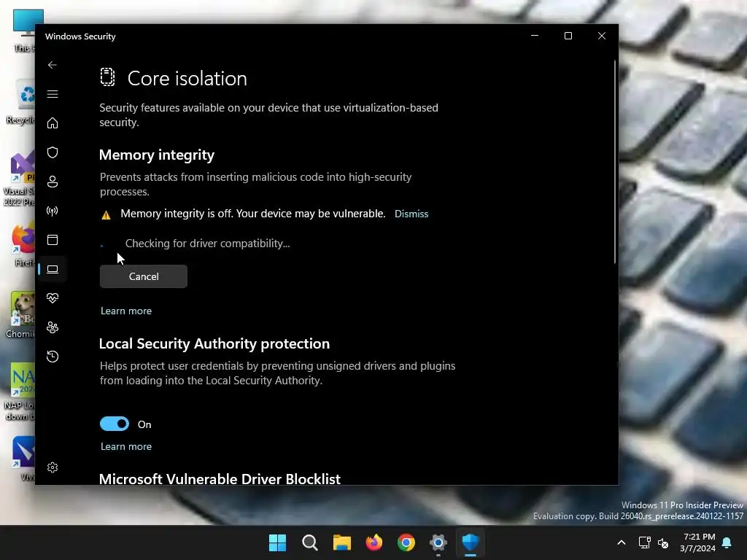Click the Windows Security vertical scrollbar
This screenshot has height=560, width=747.
[x=614, y=162]
